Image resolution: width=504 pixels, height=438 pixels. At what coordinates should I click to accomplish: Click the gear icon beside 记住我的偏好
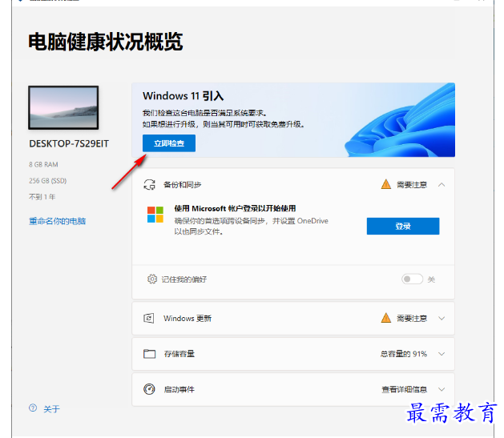[152, 279]
